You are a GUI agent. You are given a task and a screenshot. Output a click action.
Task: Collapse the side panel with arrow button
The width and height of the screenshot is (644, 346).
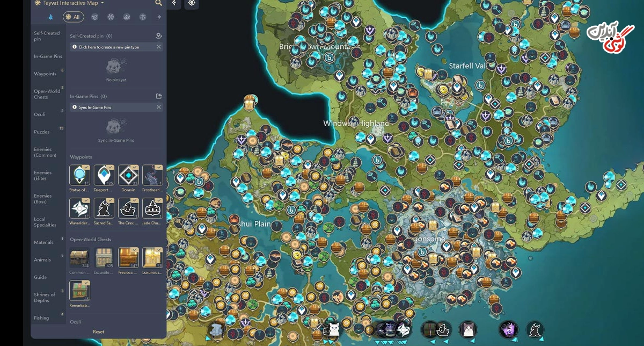174,3
